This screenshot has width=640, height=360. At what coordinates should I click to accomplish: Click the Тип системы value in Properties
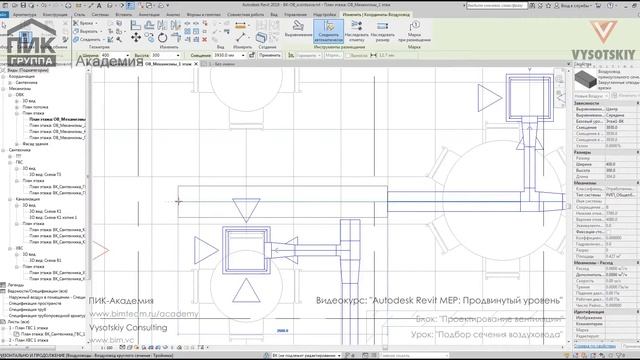(x=621, y=195)
